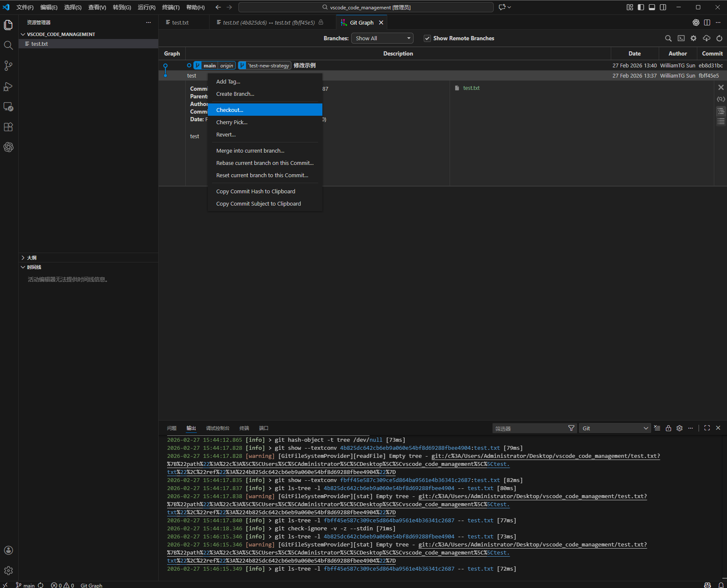
Task: Clear the output panel
Action: (657, 428)
